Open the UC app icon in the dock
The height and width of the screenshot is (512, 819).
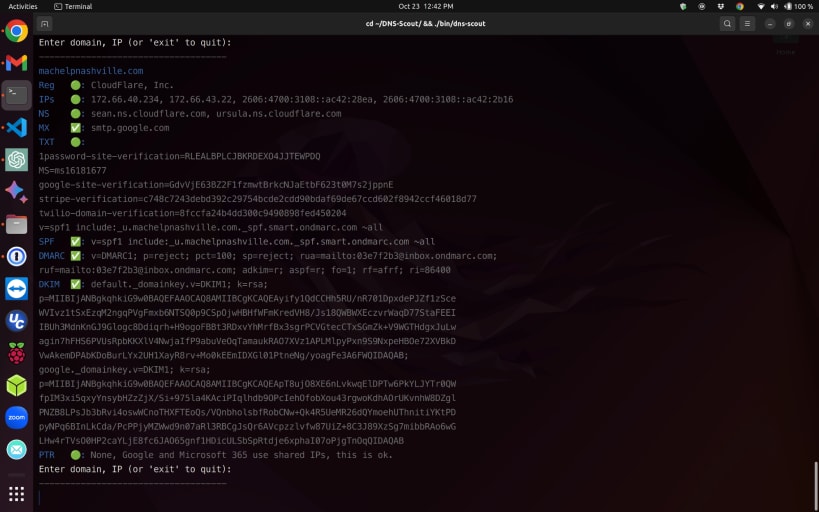(16, 321)
